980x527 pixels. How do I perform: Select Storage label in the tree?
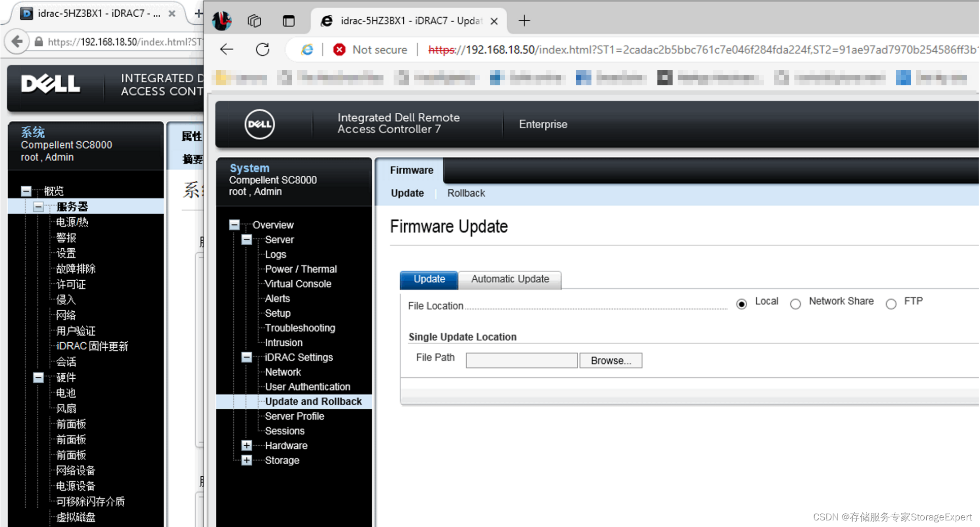[282, 460]
